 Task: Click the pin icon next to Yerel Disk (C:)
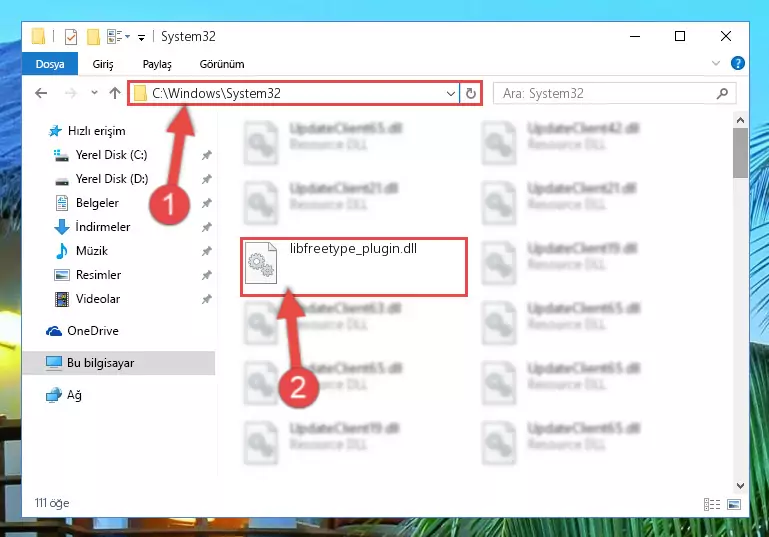(206, 155)
